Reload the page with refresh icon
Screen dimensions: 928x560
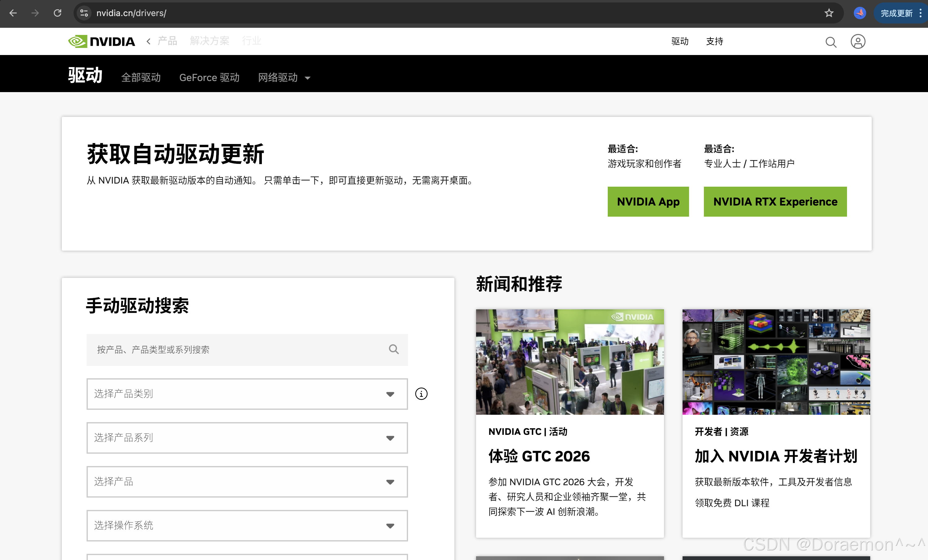pos(57,13)
